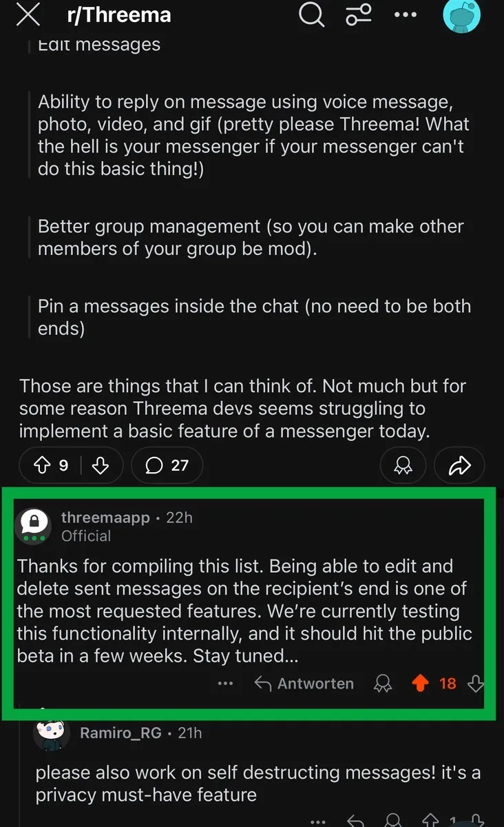Tap the user avatar in top right
Image resolution: width=504 pixels, height=827 pixels.
click(461, 14)
